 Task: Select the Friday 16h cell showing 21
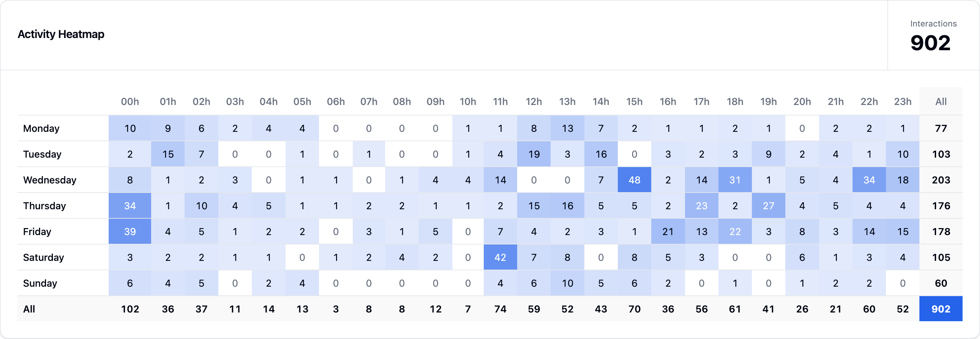(x=668, y=232)
